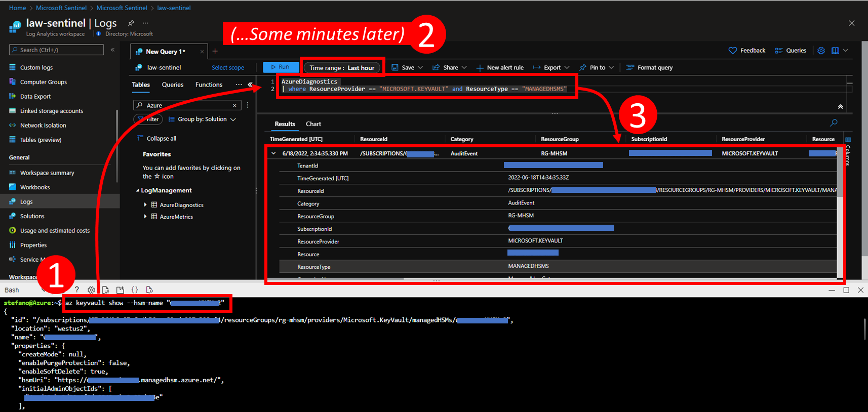868x412 pixels.
Task: Open a new Cloud Shell session
Action: (x=120, y=290)
